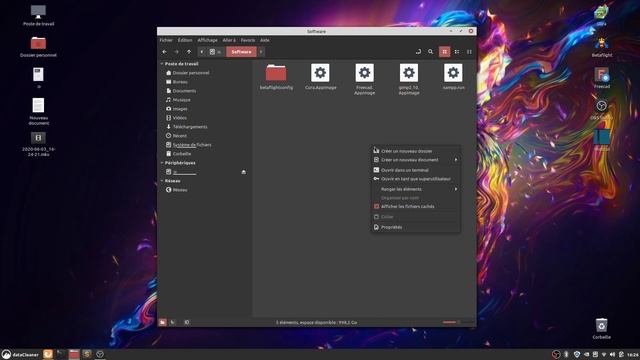
Task: Open the Aller à menu
Action: click(x=229, y=40)
